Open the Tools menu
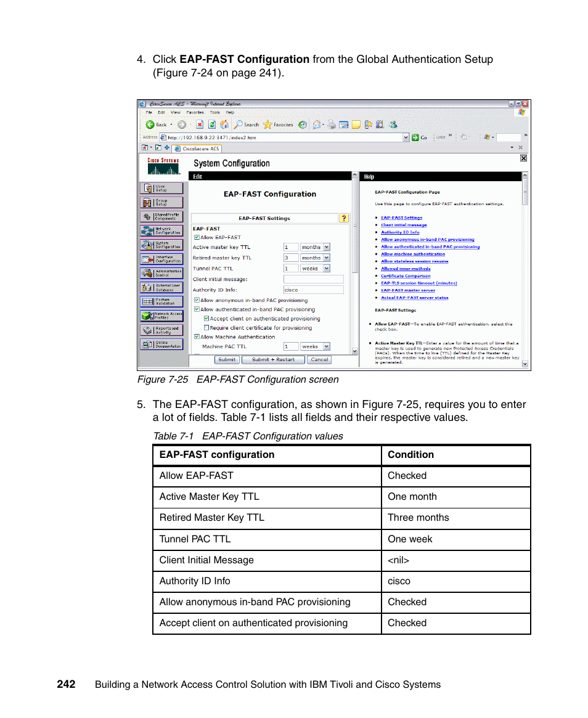The height and width of the screenshot is (718, 588). pos(214,112)
